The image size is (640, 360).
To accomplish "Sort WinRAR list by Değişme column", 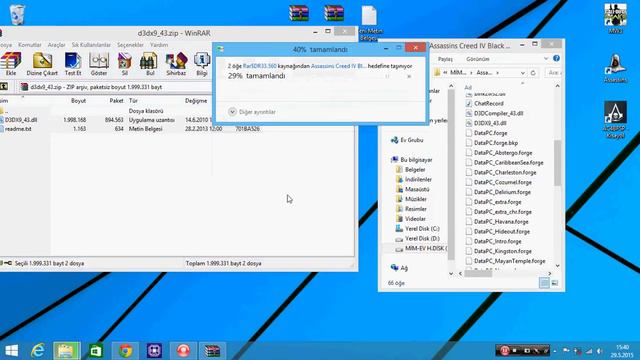I will click(196, 100).
